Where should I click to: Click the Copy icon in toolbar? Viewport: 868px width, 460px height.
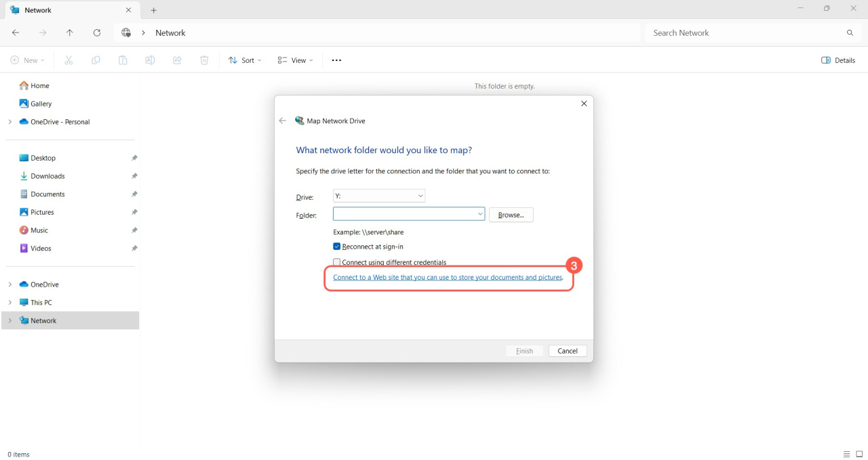[96, 60]
